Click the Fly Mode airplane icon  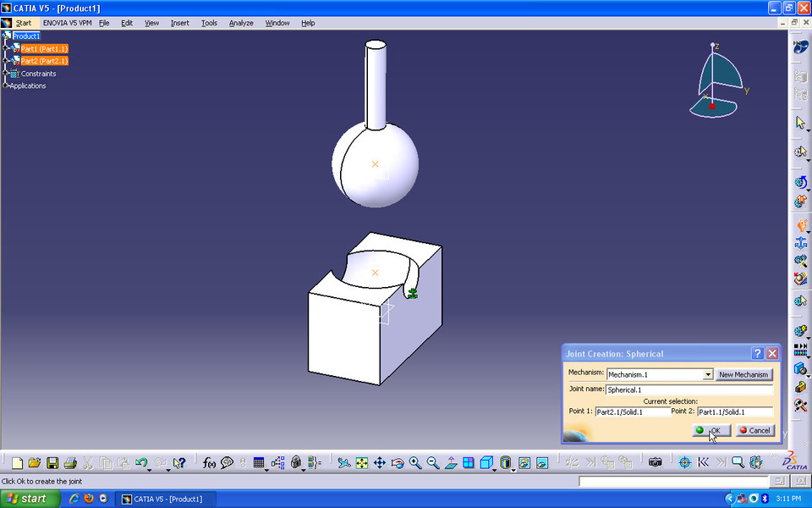coord(343,462)
